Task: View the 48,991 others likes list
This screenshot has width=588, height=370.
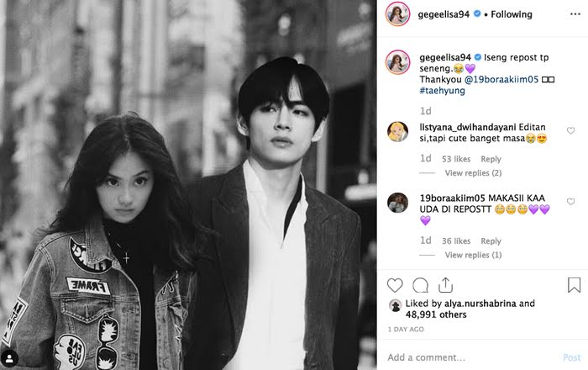Action: 436,314
